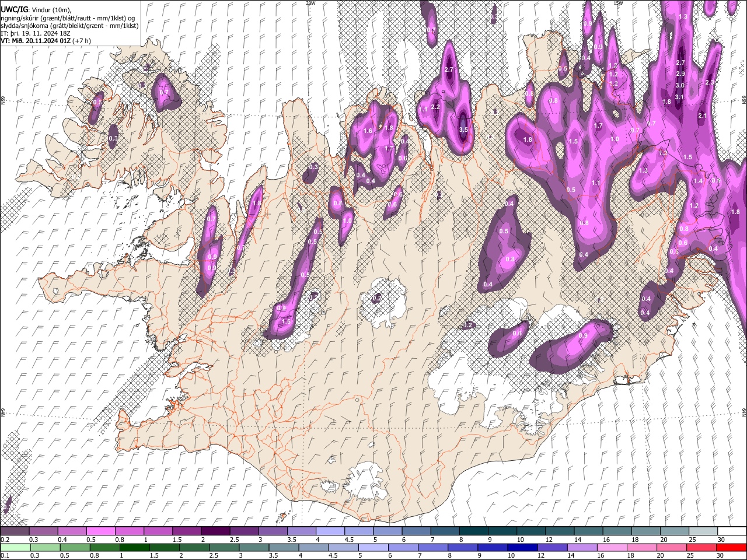747x560 pixels.
Task: Click the rain legend swatch between 0.1 and 0.3
Action: coord(15,547)
